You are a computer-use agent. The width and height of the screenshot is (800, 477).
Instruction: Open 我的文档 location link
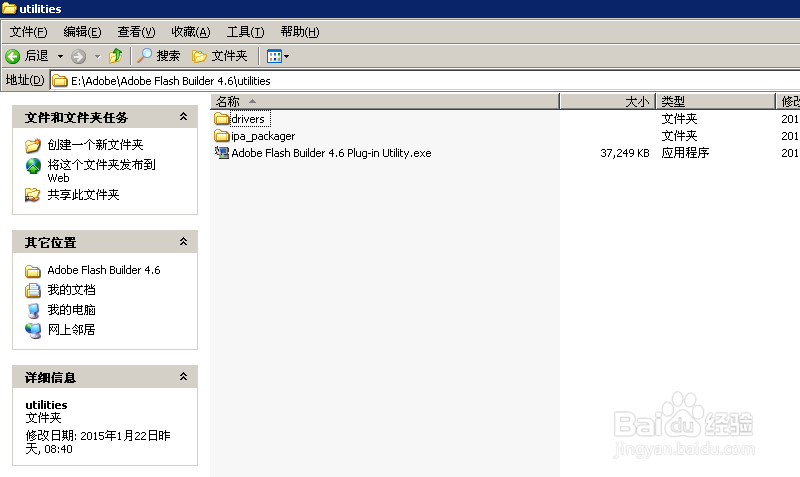point(71,290)
